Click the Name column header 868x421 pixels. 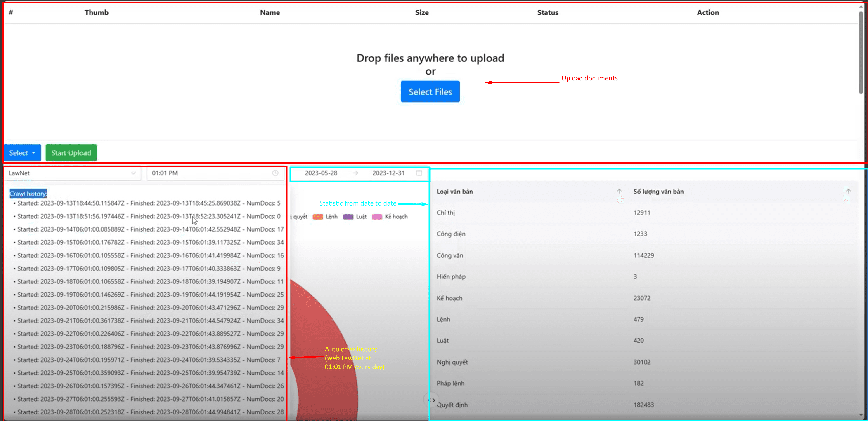point(270,12)
